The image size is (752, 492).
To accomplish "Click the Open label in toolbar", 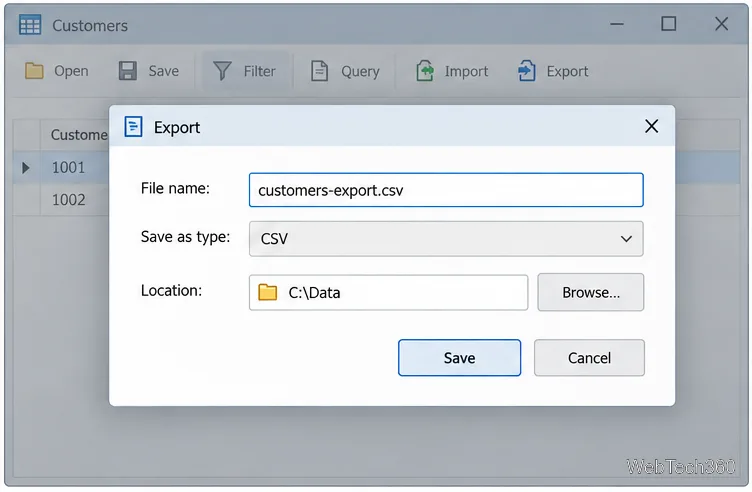I will tap(71, 71).
